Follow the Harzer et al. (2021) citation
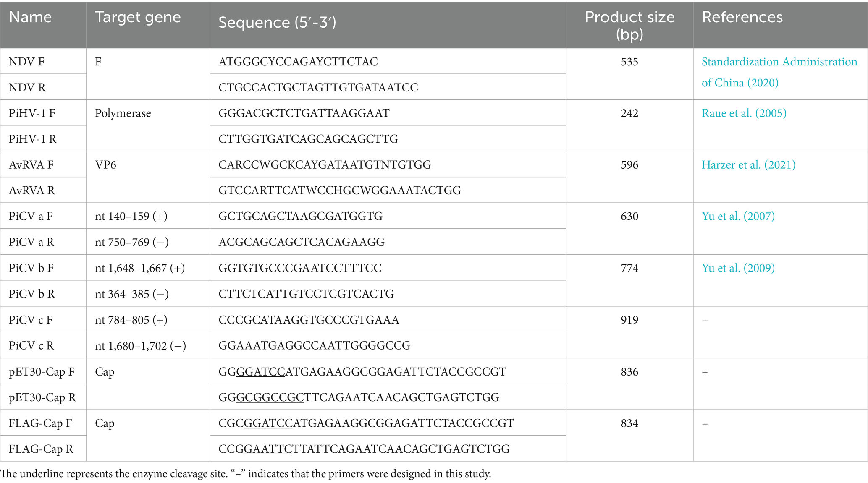This screenshot has height=483, width=868. [x=748, y=165]
